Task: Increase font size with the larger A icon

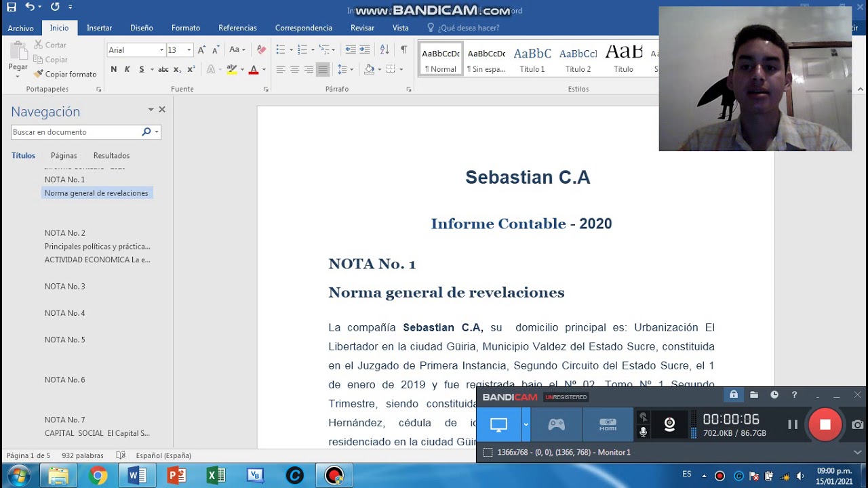Action: (201, 49)
